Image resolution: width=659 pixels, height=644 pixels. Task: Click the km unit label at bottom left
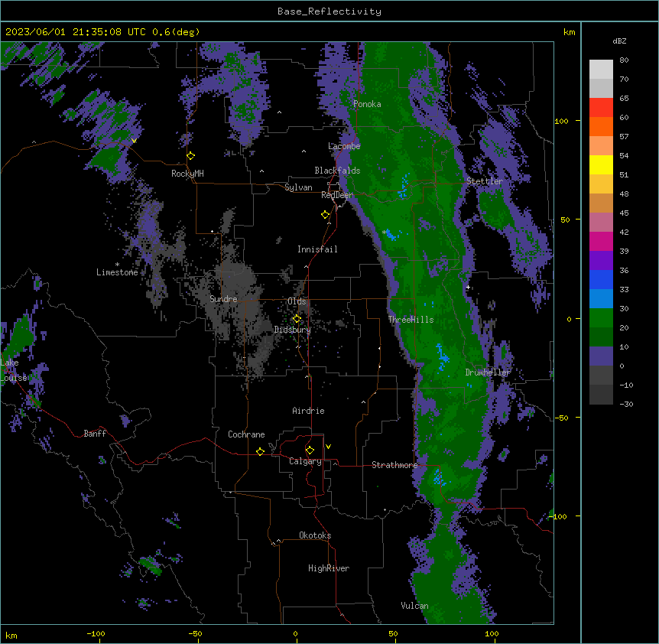(x=11, y=636)
